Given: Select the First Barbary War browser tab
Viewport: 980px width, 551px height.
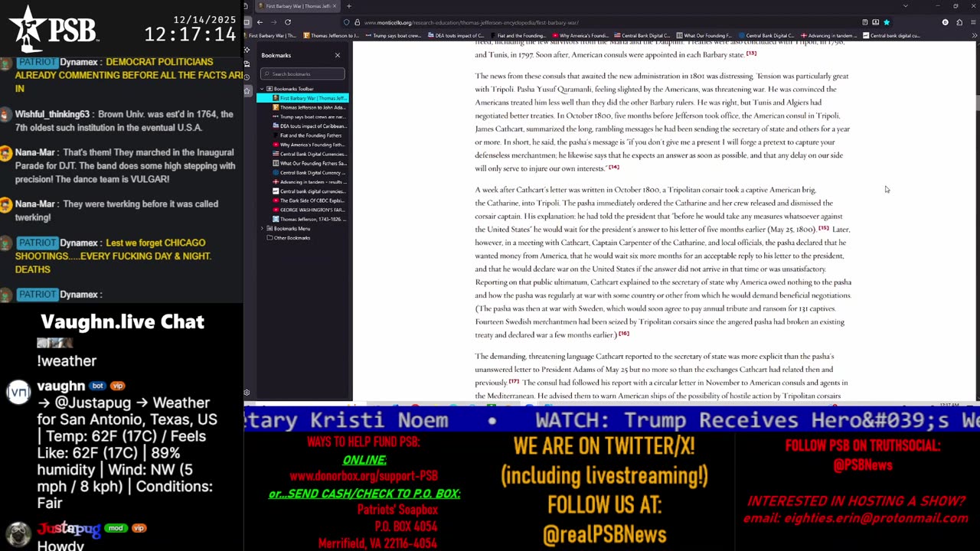Looking at the screenshot, I should coord(299,6).
